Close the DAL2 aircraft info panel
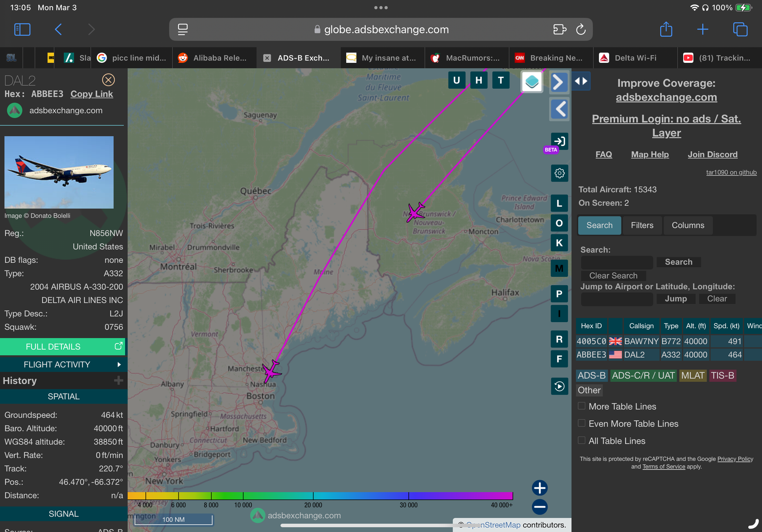This screenshot has width=762, height=532. click(x=108, y=80)
